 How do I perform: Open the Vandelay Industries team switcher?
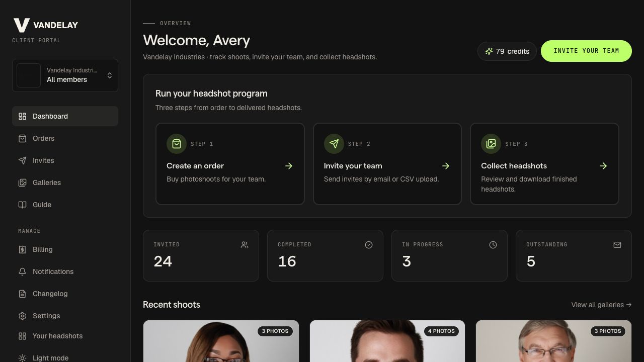tap(65, 75)
